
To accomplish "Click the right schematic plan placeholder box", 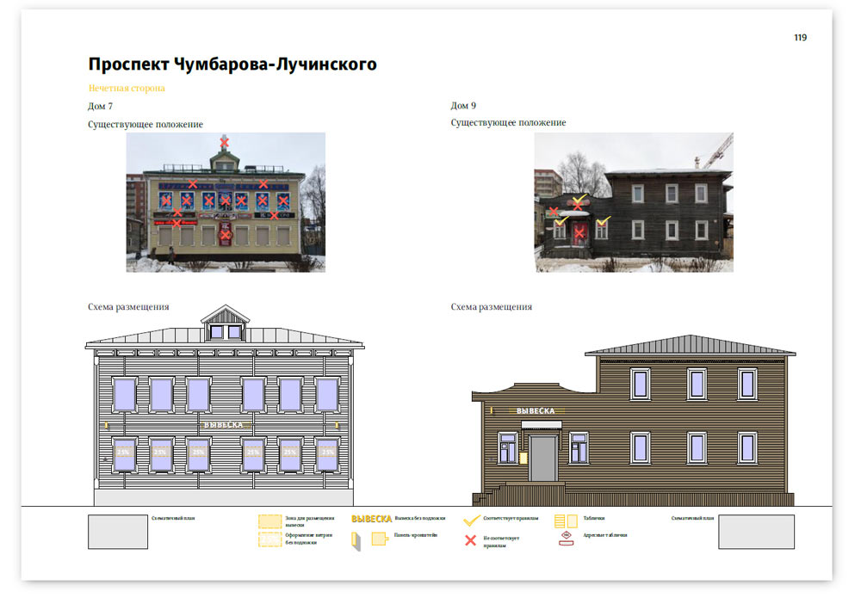I will click(x=756, y=532).
